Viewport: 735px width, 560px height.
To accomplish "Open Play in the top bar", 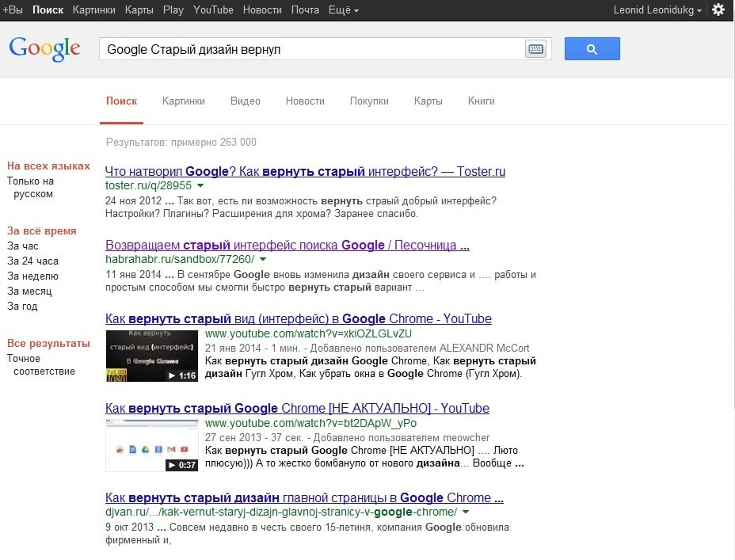I will [173, 10].
